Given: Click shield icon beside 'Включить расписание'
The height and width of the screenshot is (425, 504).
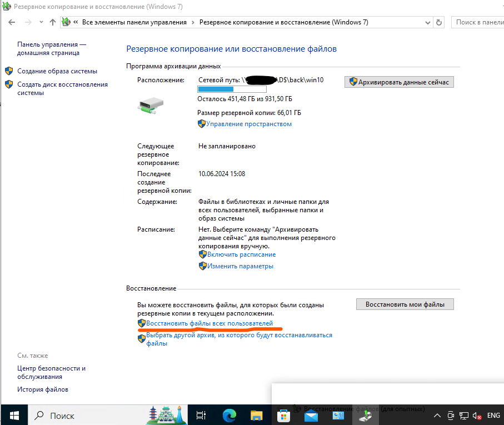Looking at the screenshot, I should coord(202,254).
